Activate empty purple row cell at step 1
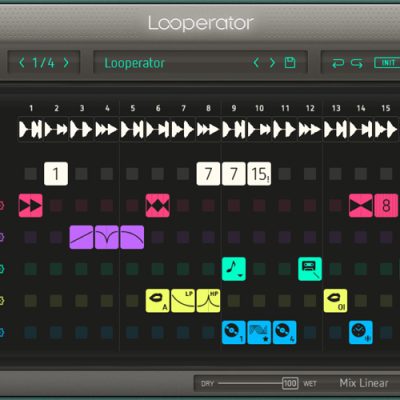400x400 pixels. [x=31, y=237]
